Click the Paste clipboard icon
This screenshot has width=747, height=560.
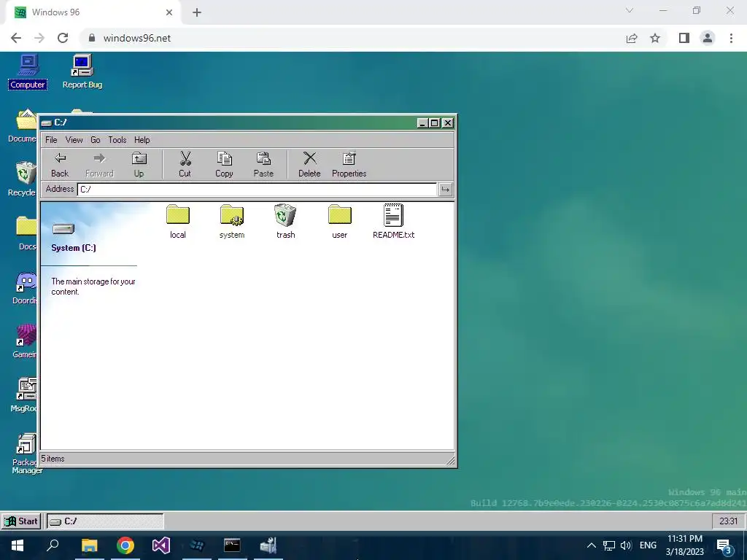click(x=263, y=165)
